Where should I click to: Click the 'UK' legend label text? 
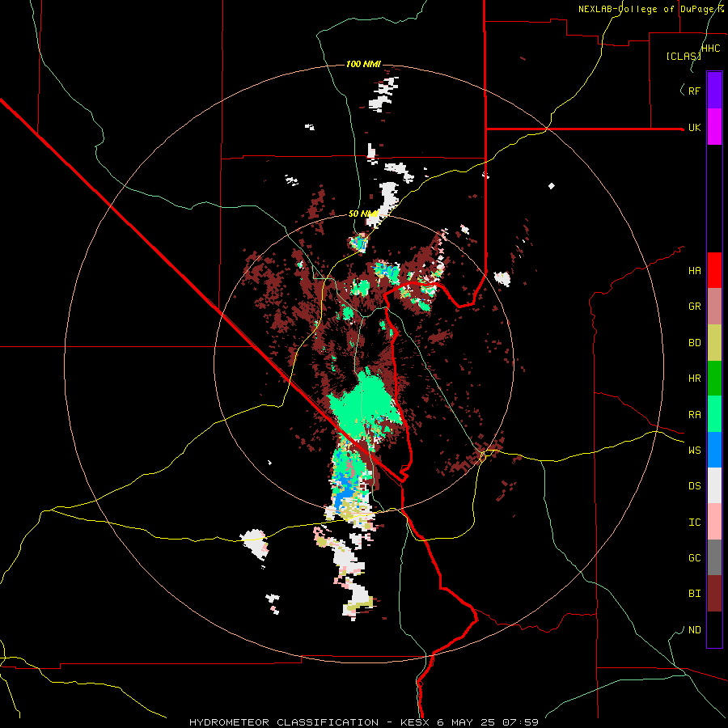(x=694, y=128)
